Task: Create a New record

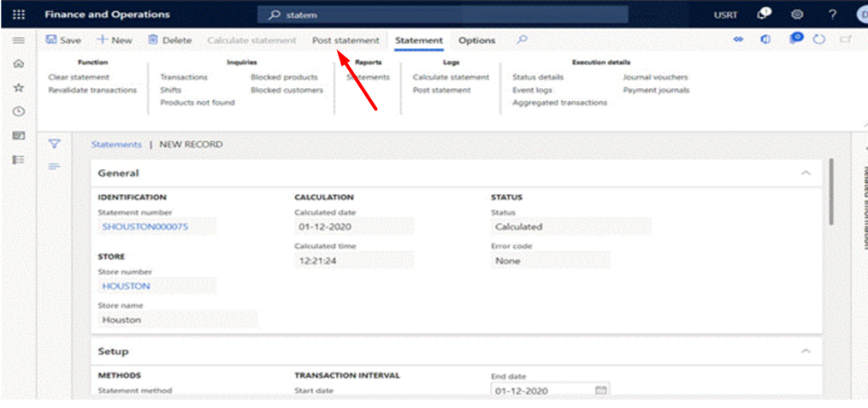Action: [x=115, y=40]
